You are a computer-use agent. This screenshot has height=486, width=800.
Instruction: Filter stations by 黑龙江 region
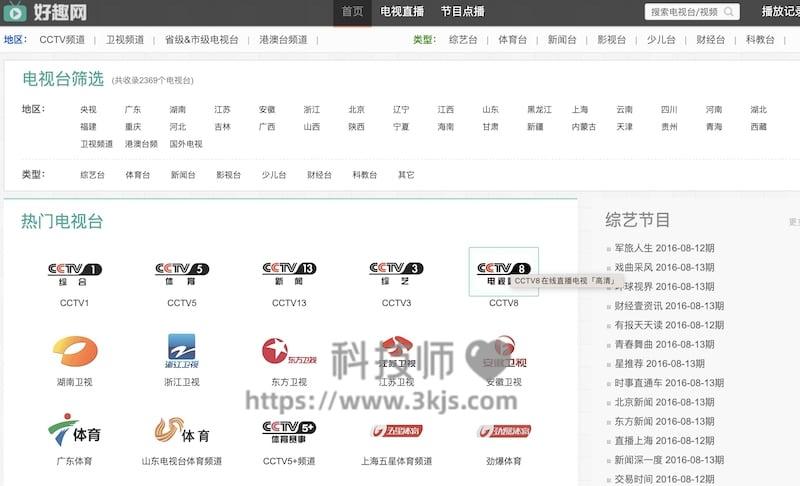tap(539, 110)
